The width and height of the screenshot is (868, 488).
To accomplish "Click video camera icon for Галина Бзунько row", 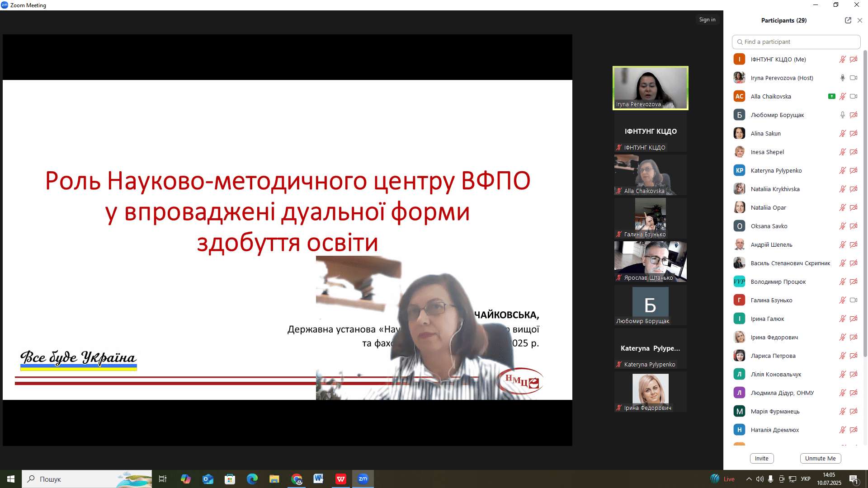I will point(854,300).
